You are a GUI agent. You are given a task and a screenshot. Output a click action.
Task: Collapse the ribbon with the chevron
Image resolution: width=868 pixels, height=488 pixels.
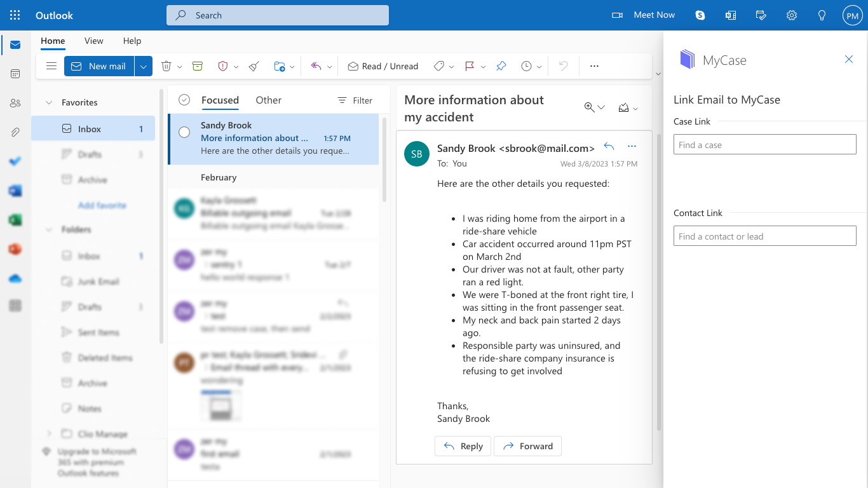[x=658, y=74]
